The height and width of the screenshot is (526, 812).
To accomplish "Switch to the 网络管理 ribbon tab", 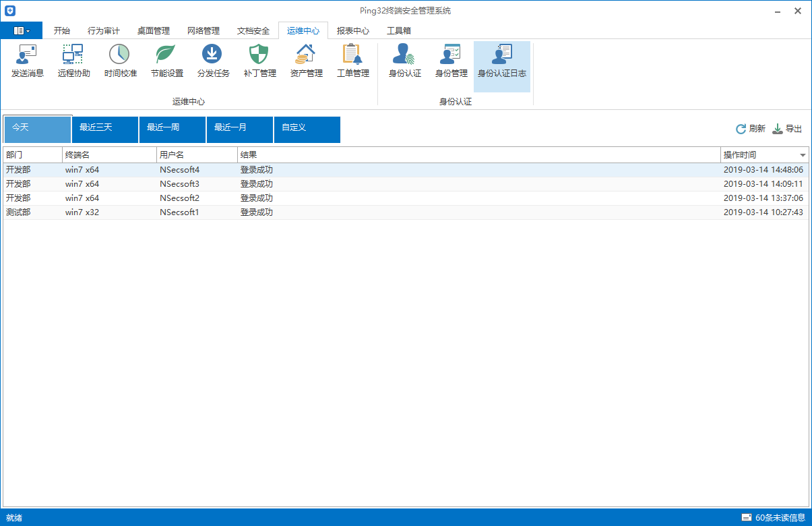I will point(203,30).
